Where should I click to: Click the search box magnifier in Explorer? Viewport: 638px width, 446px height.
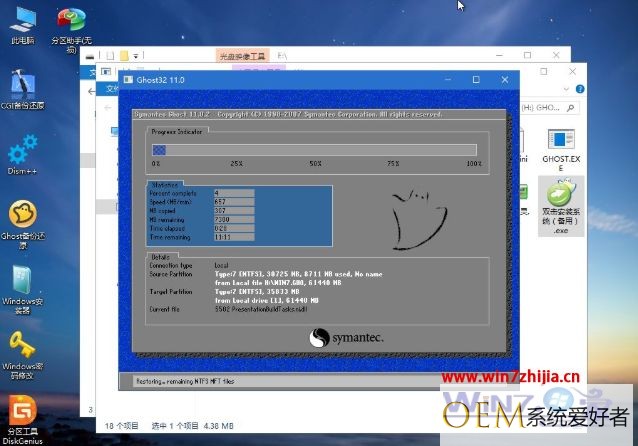pyautogui.click(x=570, y=108)
